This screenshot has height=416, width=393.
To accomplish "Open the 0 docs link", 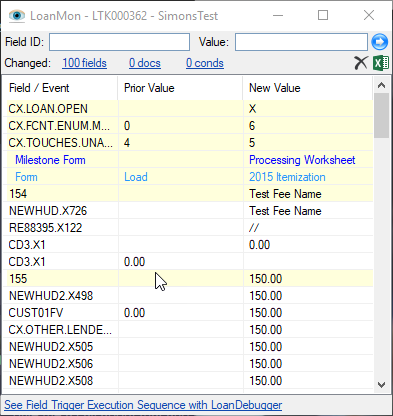I will 145,63.
